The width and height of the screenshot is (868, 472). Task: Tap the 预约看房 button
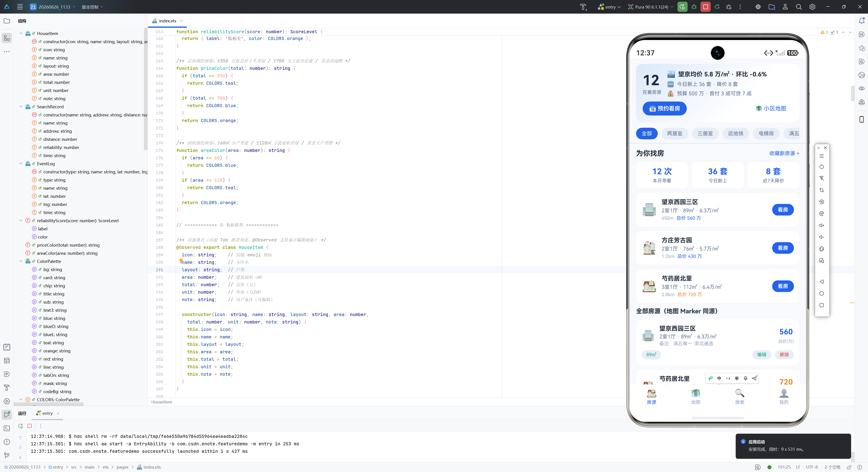click(x=665, y=109)
